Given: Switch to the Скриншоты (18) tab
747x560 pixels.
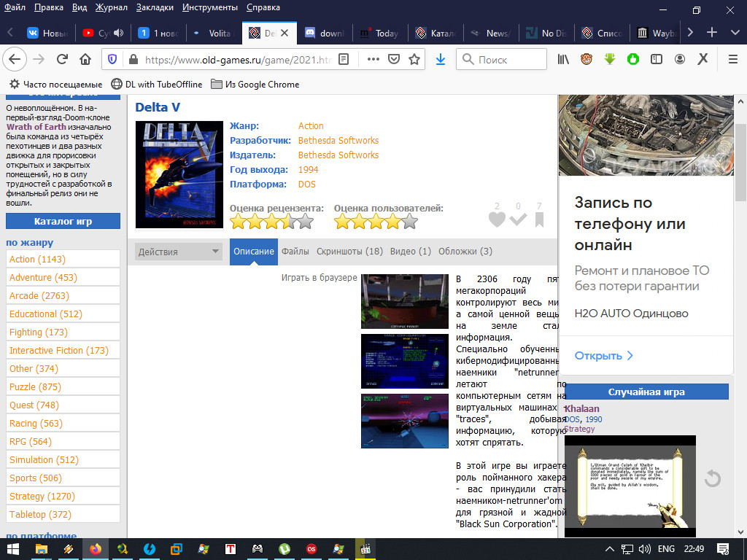Looking at the screenshot, I should click(x=349, y=252).
